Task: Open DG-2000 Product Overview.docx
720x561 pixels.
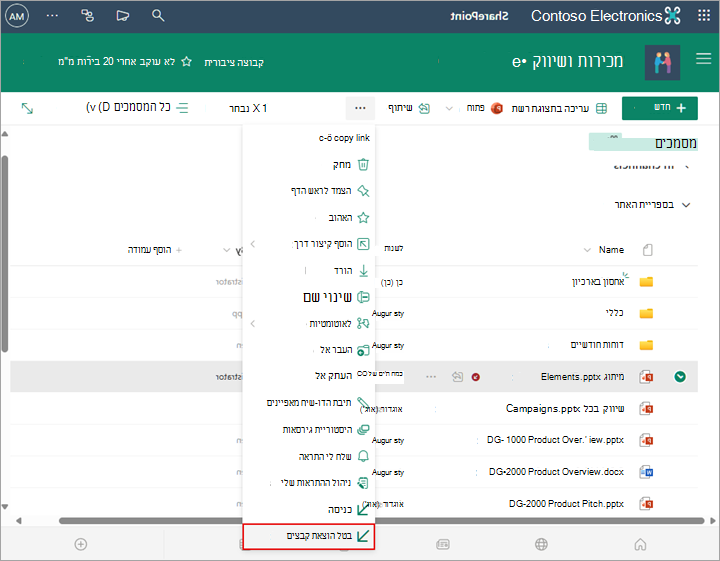Action: [556, 471]
